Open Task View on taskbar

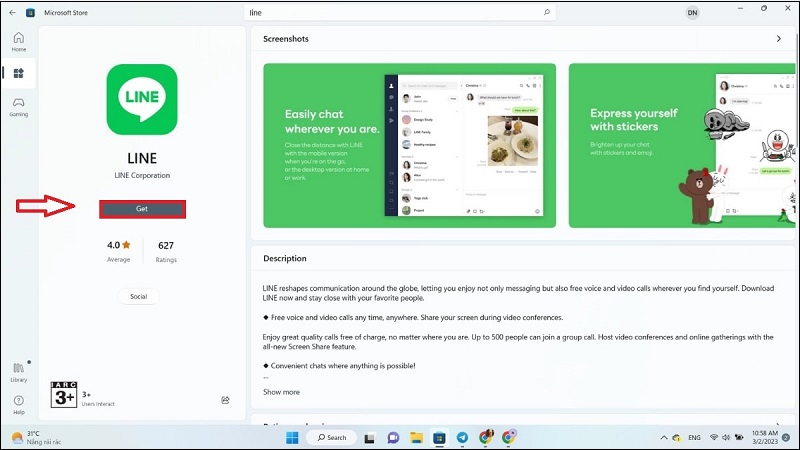pos(370,438)
